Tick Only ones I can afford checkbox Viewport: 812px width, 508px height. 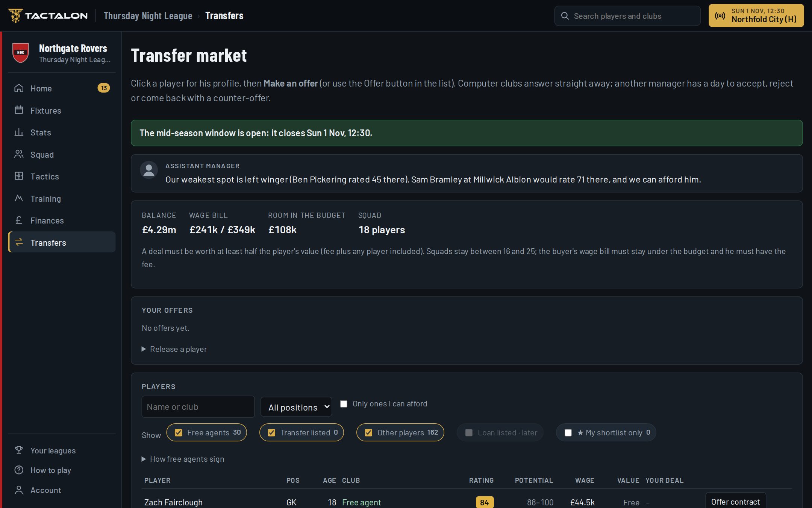[x=344, y=404]
